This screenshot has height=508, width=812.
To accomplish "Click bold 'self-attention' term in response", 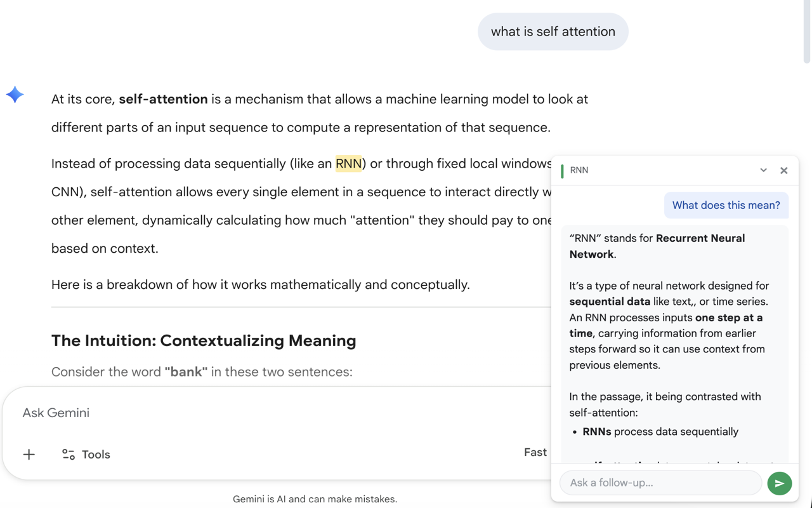I will coord(163,99).
